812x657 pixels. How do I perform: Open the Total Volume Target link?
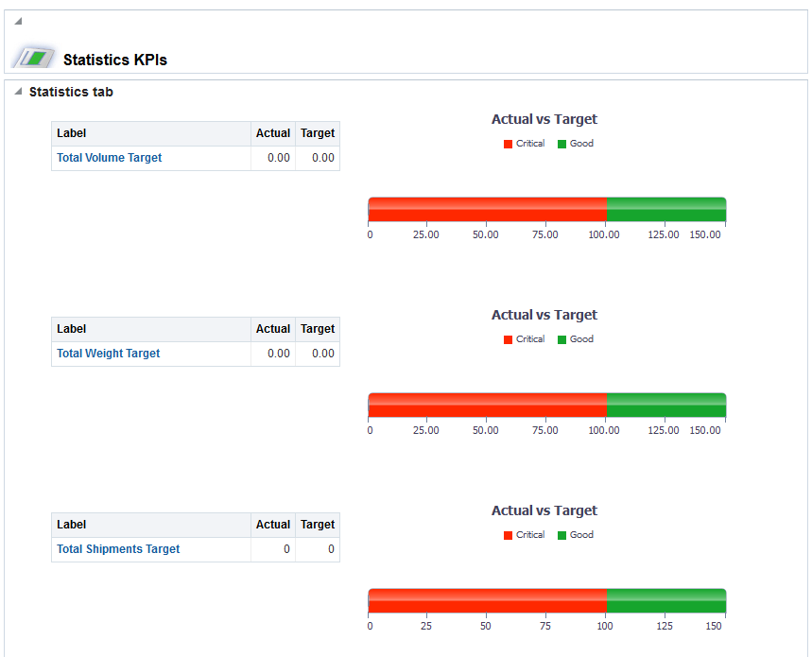pos(109,158)
